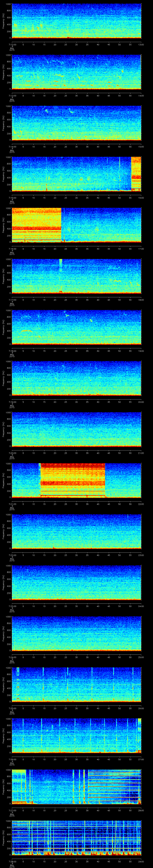This screenshot has height=868, width=153.
Task: Click the 28:00 end time label
Action: (141, 810)
